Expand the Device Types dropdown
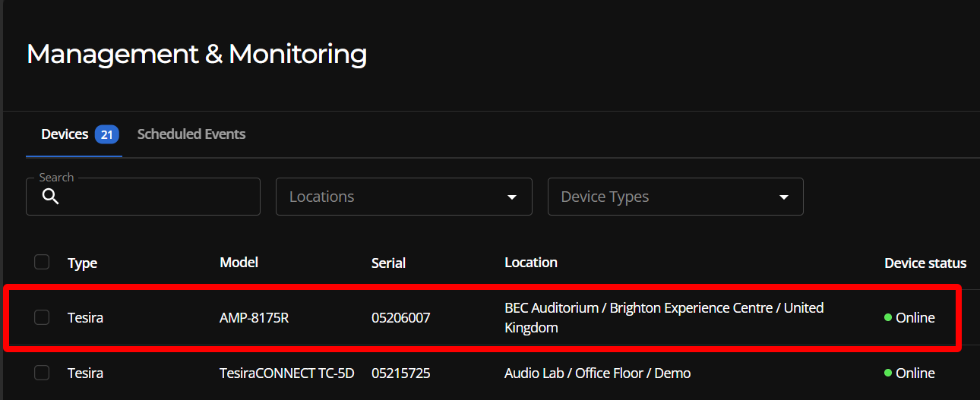 (x=675, y=197)
